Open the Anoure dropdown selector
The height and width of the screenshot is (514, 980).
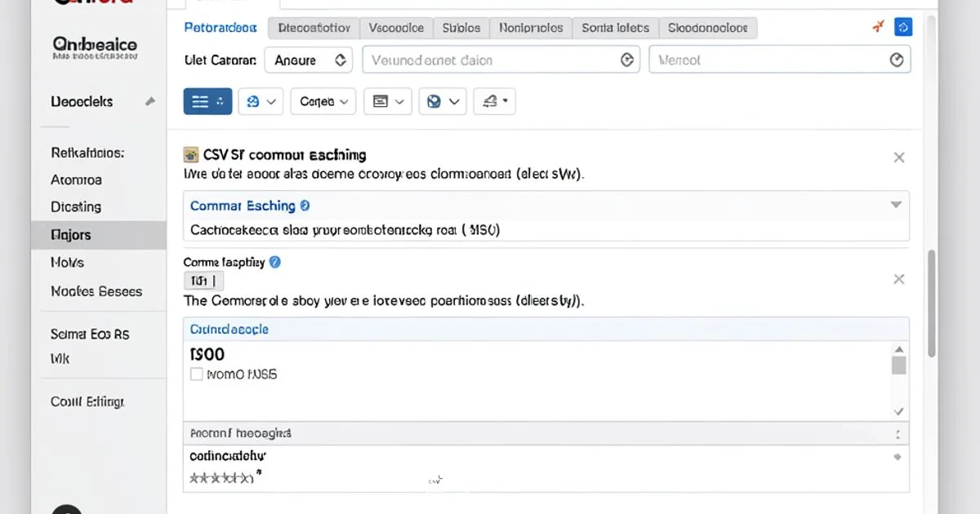312,60
